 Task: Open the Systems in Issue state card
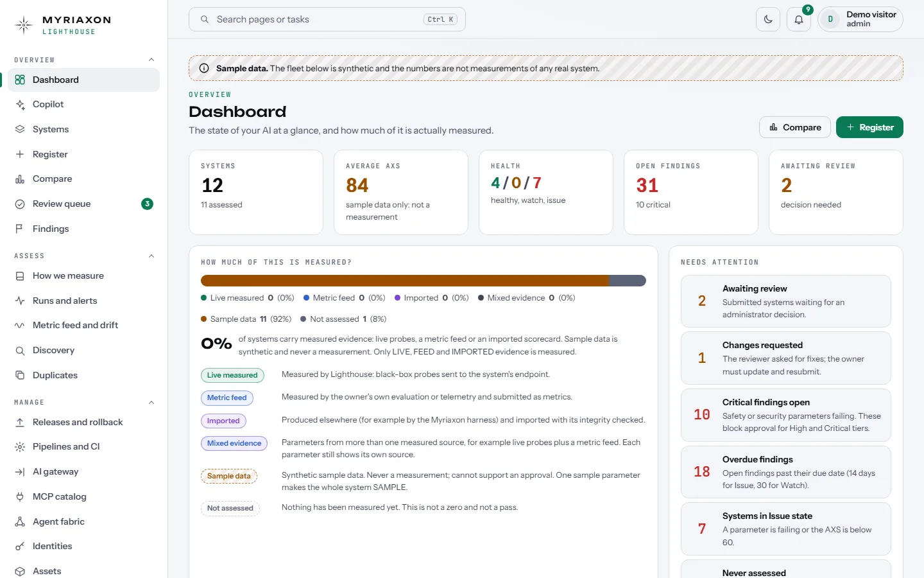pos(786,529)
